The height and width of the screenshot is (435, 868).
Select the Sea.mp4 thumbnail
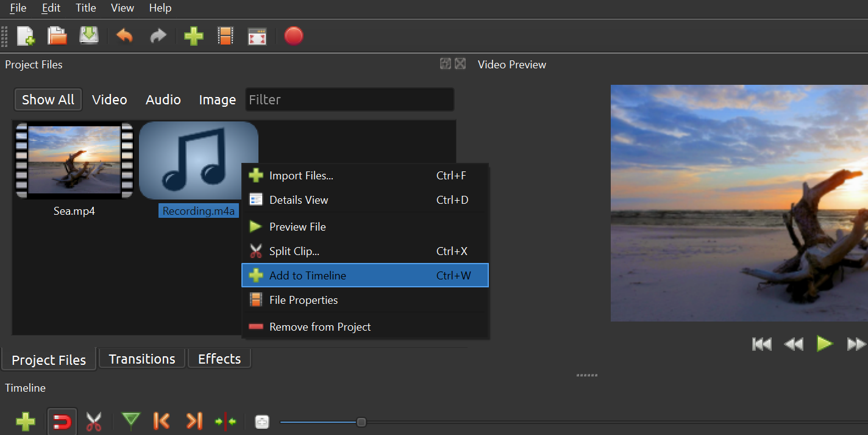pos(74,160)
